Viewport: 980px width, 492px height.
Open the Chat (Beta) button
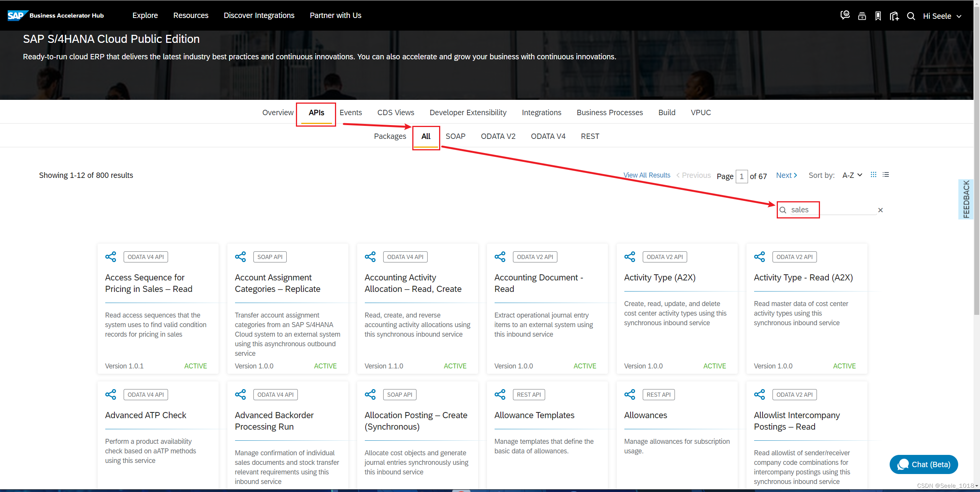point(924,464)
